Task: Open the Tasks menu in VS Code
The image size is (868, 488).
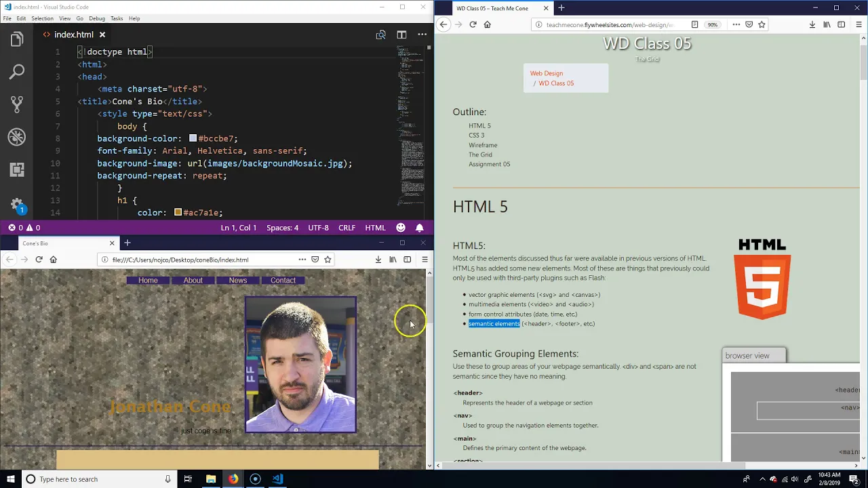Action: click(117, 18)
